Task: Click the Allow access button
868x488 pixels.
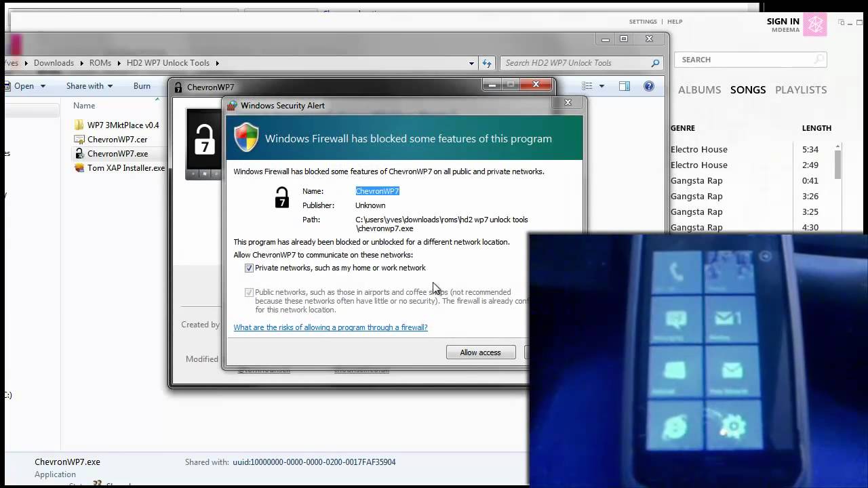Action: 481,352
